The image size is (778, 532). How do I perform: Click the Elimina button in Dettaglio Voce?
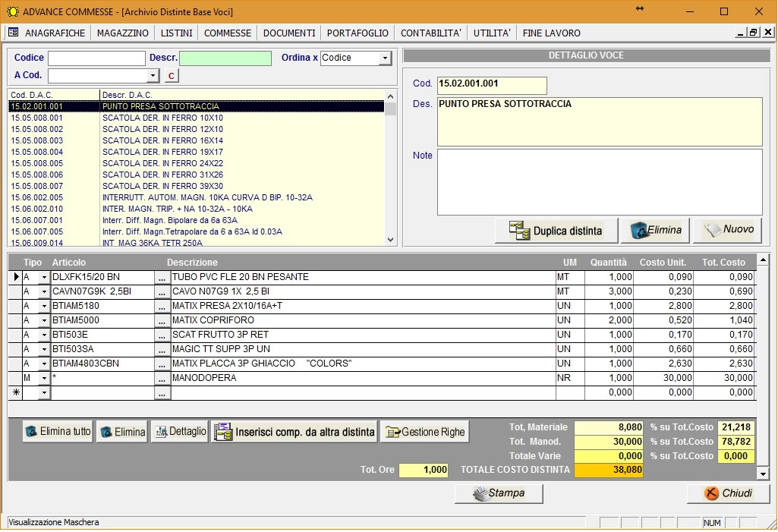pyautogui.click(x=656, y=231)
